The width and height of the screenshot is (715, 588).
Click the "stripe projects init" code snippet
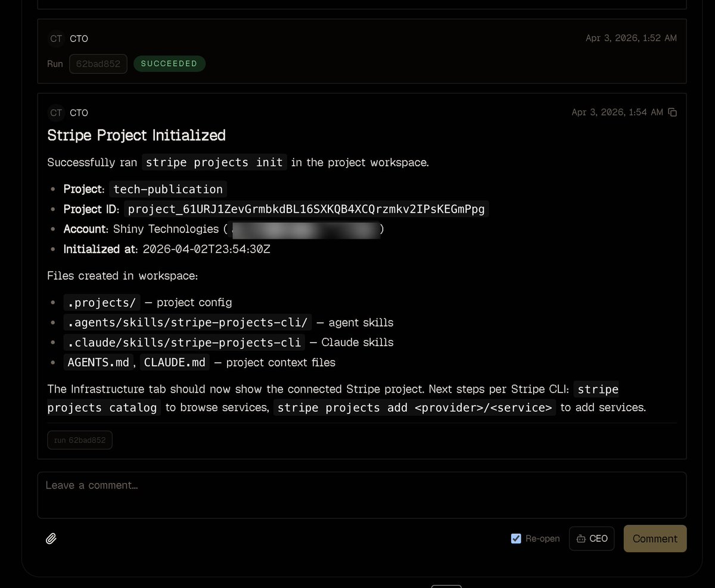pyautogui.click(x=214, y=163)
